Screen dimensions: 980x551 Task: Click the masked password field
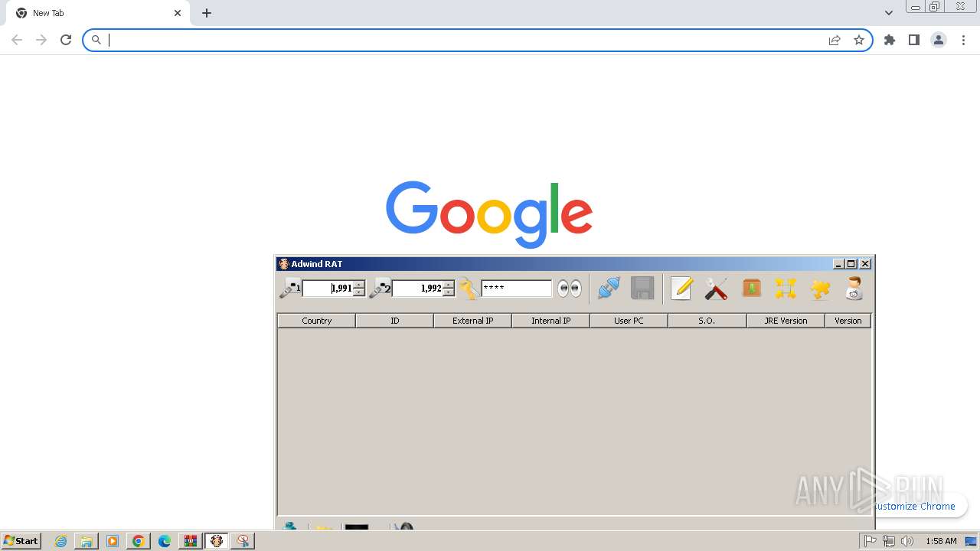point(516,289)
